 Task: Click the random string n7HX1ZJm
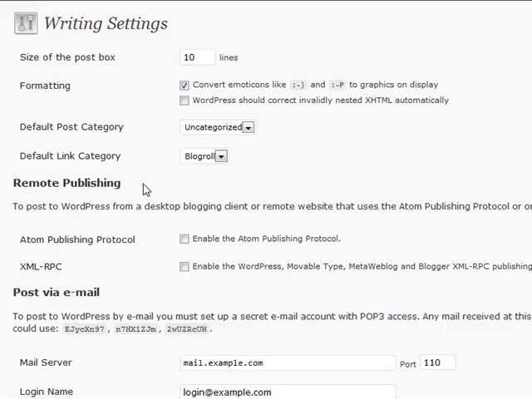pyautogui.click(x=136, y=329)
